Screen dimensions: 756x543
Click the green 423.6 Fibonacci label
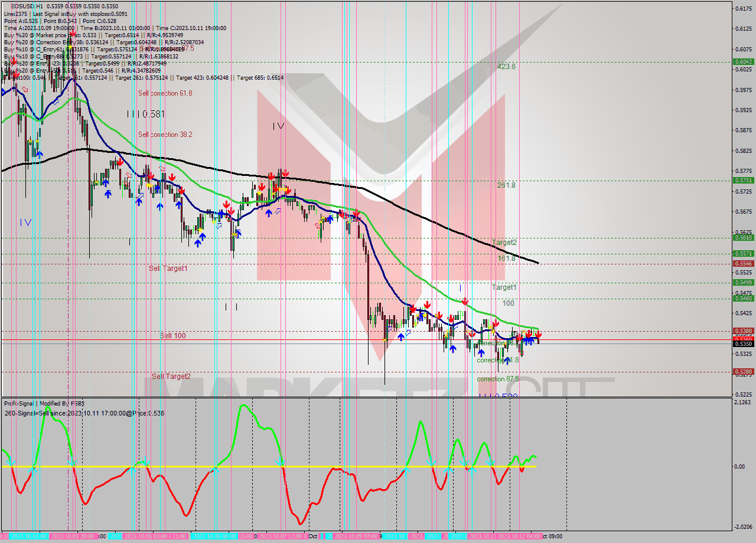pos(506,67)
